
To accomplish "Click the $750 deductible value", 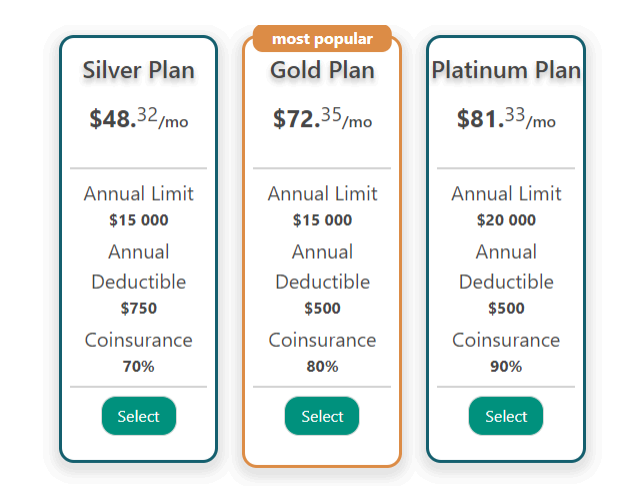I will tap(138, 308).
